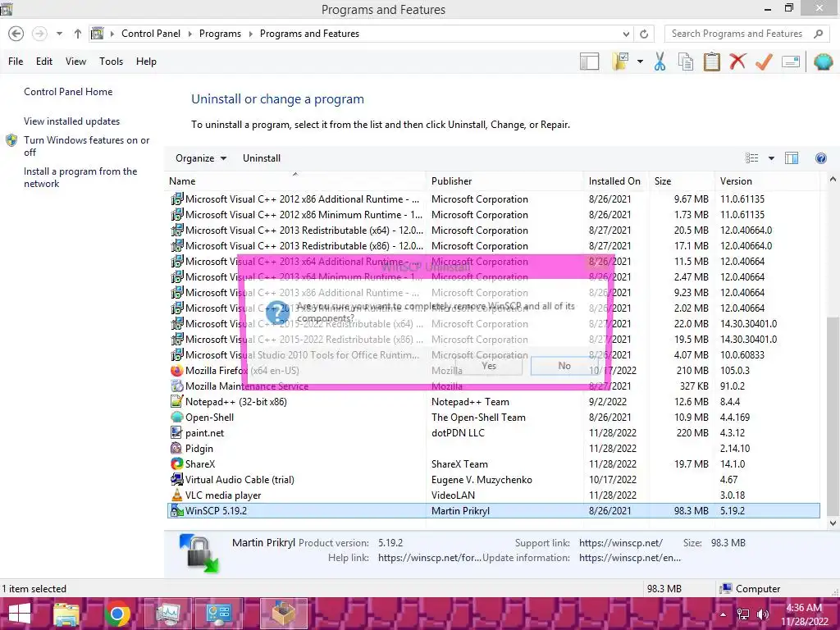The image size is (840, 630).
Task: Click the Programs breadcrumb in address bar
Action: (x=220, y=34)
